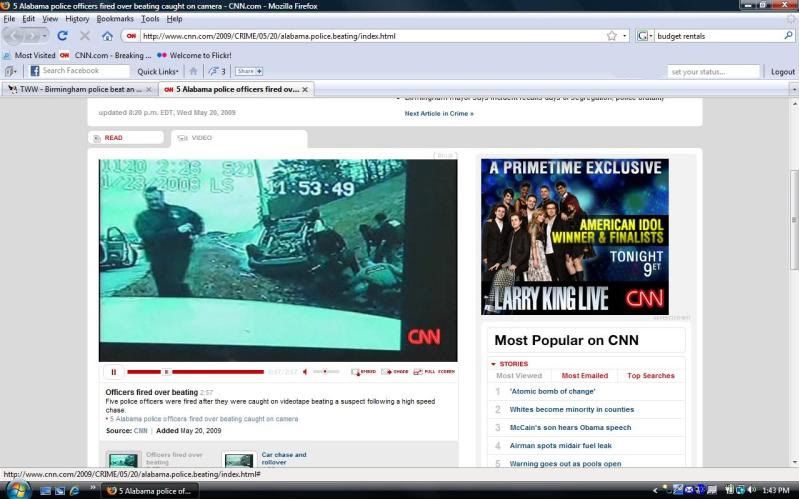Show hidden tray icons arrow
This screenshot has width=799, height=499.
[x=657, y=491]
